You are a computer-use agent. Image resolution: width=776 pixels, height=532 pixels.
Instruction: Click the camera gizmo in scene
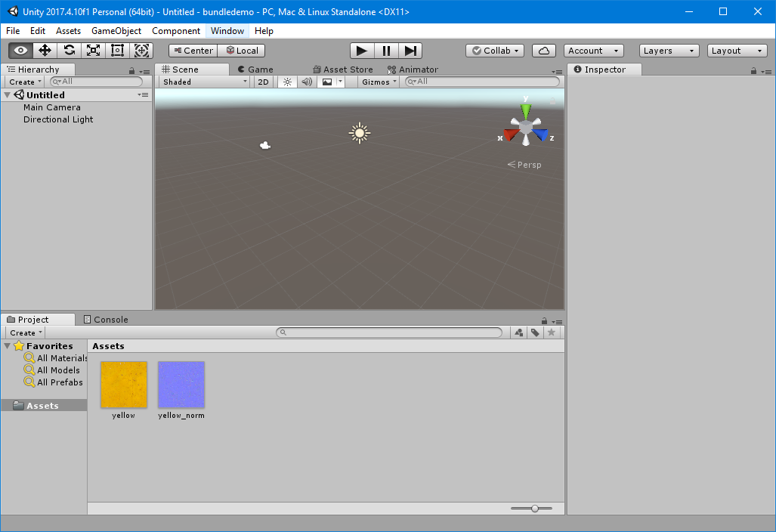[x=265, y=145]
